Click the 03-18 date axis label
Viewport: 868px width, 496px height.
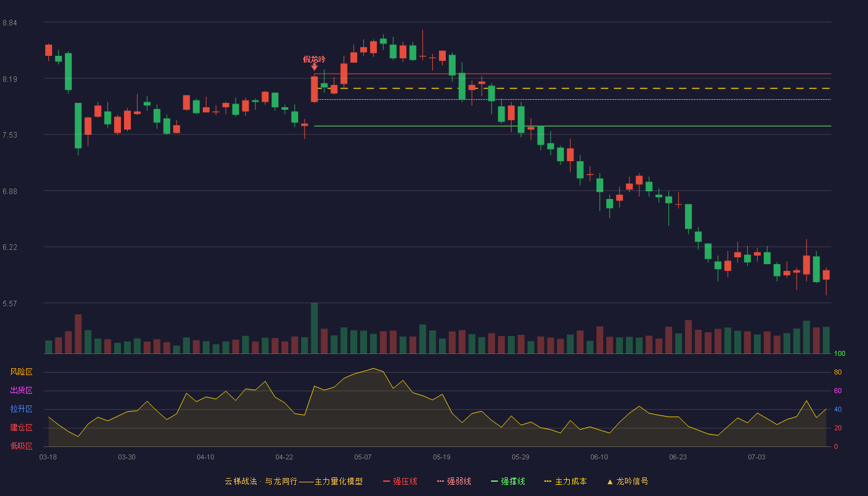click(48, 457)
